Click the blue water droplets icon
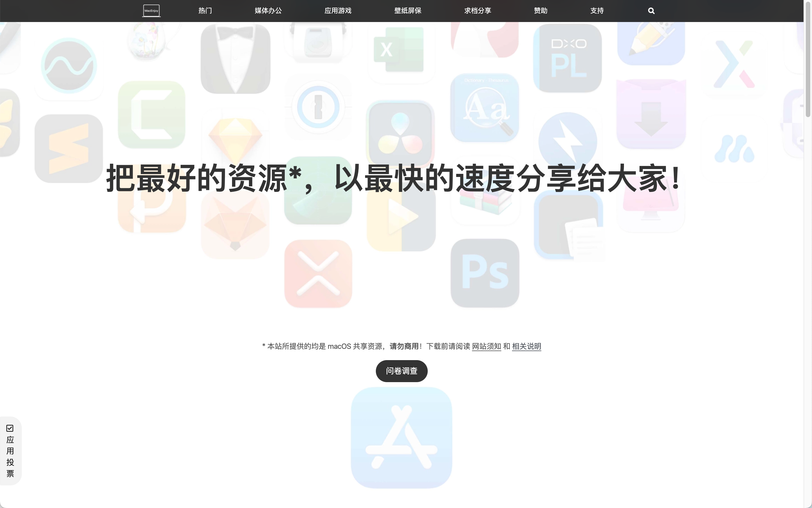This screenshot has width=812, height=508. pos(735,148)
